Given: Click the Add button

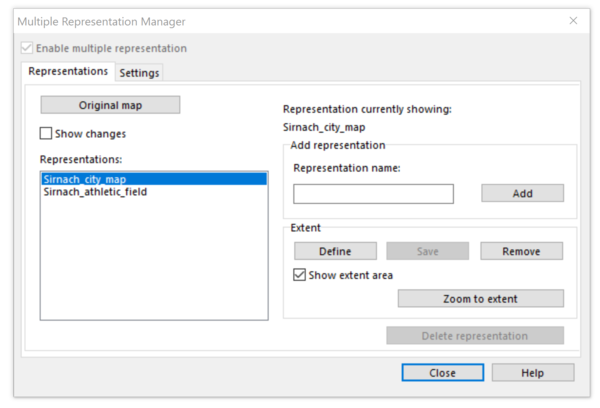Looking at the screenshot, I should [x=522, y=193].
